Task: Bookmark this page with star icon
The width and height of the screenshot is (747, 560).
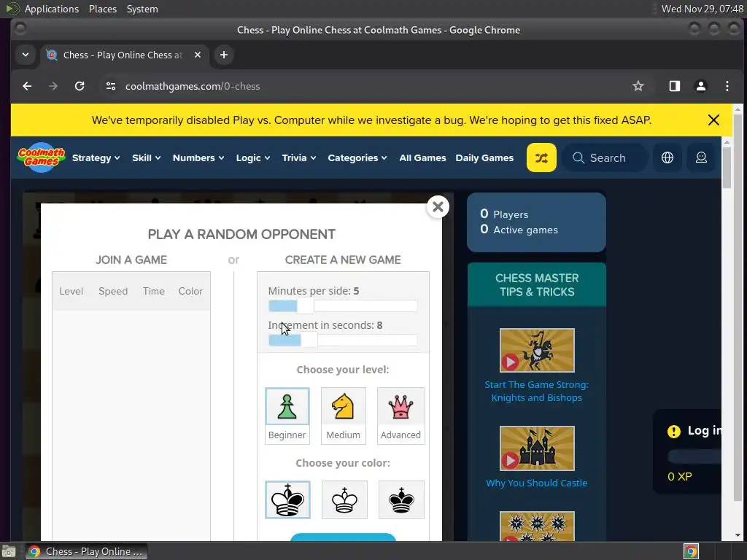Action: coord(638,86)
